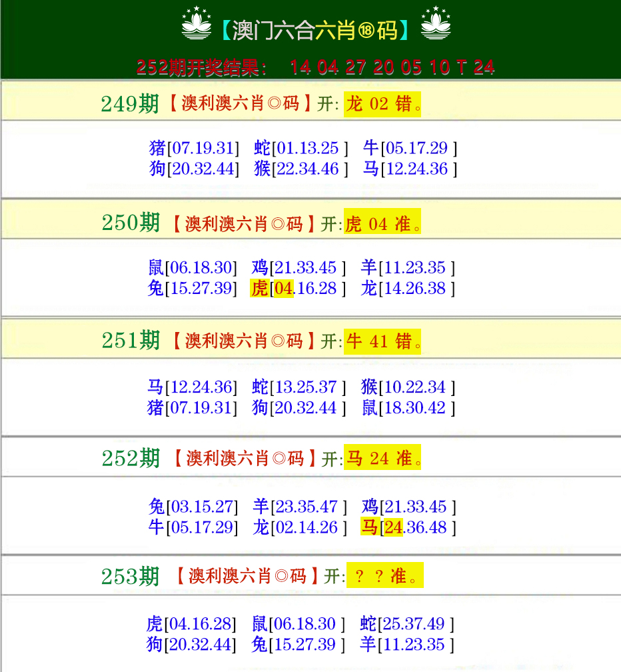Select 牛[05.17.29] in period 249
Screen dimensions: 621x672
pos(410,148)
